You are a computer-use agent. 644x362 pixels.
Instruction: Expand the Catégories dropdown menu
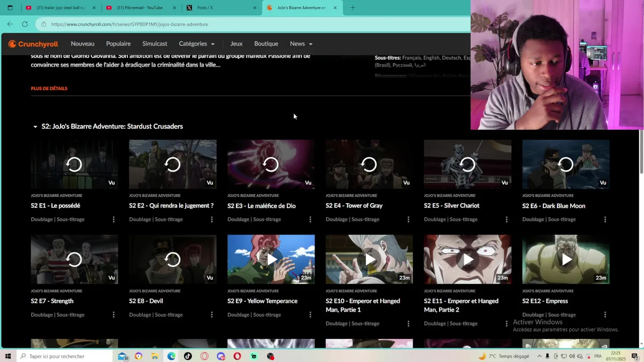[x=197, y=44]
